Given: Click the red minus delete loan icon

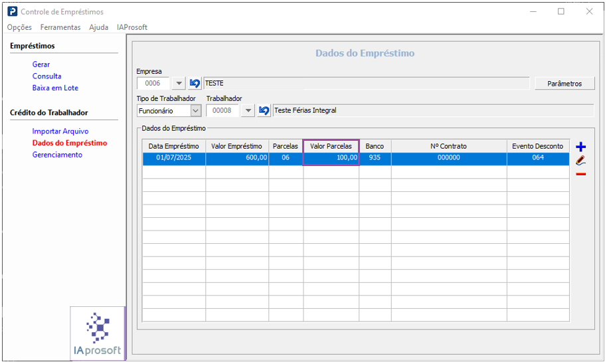Looking at the screenshot, I should (581, 174).
